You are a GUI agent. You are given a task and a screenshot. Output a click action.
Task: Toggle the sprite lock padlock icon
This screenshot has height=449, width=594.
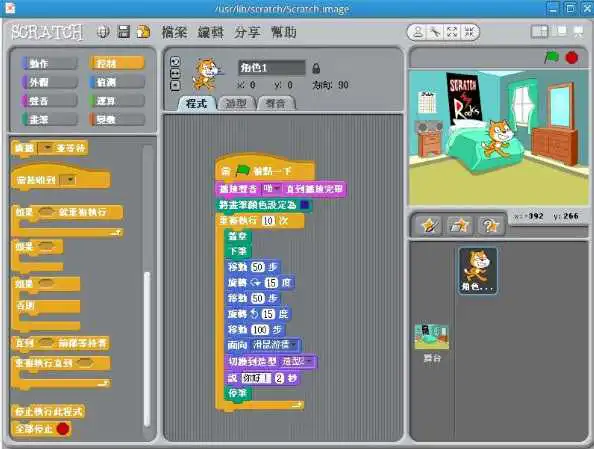[316, 68]
